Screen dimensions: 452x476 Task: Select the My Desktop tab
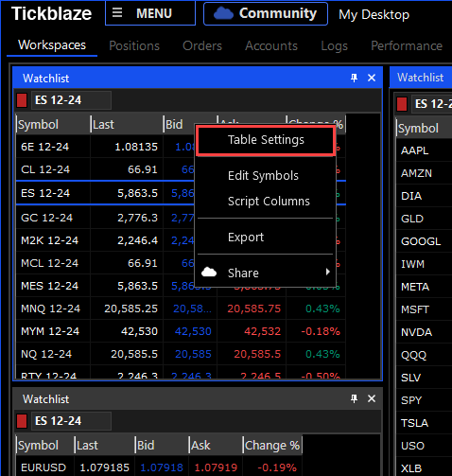[x=374, y=14]
